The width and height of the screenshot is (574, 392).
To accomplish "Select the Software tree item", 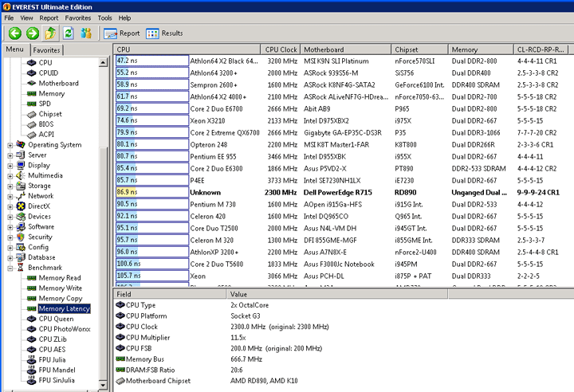I will (x=41, y=226).
